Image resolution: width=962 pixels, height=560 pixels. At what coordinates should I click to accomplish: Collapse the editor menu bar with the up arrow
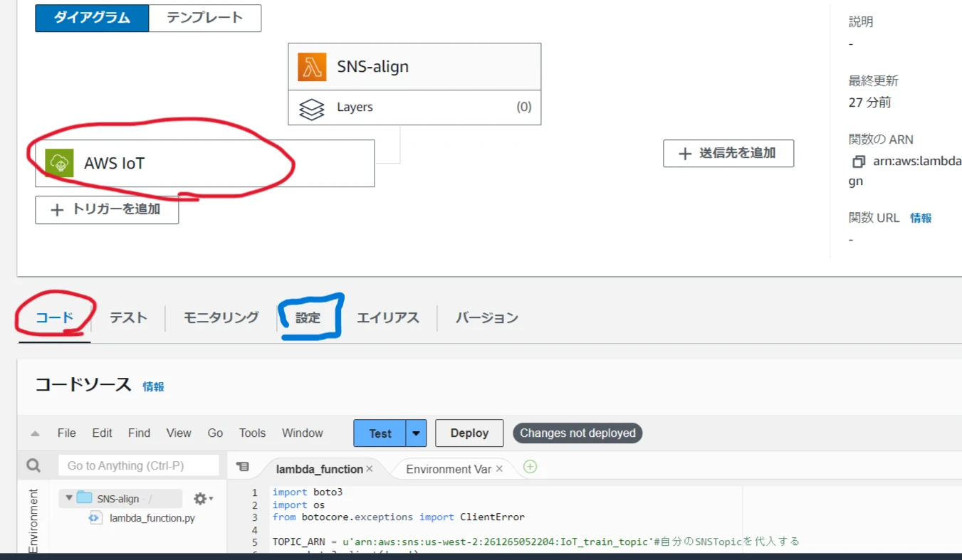coord(35,433)
